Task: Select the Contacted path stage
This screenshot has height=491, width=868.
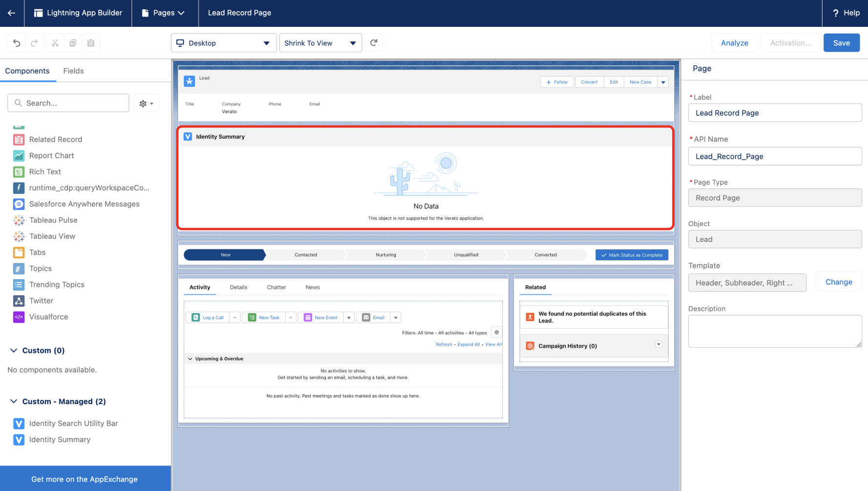Action: [x=306, y=255]
